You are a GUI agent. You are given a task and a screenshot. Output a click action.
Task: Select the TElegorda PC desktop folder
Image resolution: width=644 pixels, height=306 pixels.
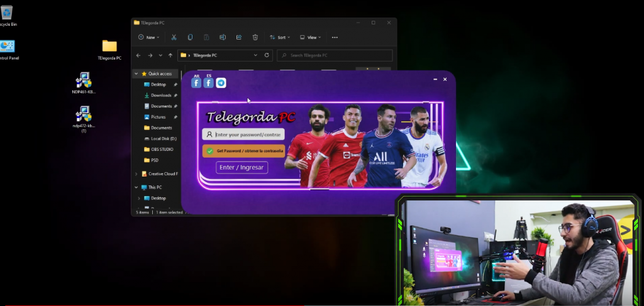click(109, 50)
